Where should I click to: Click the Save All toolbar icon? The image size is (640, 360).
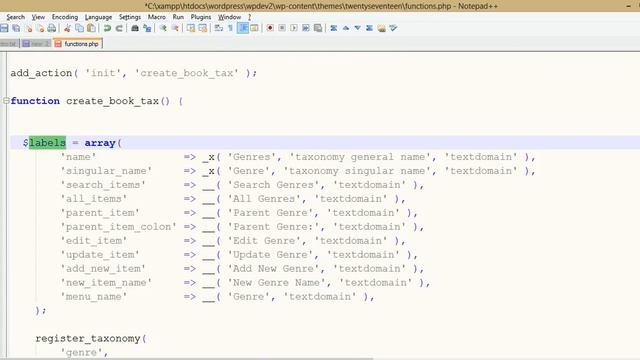[x=16, y=28]
